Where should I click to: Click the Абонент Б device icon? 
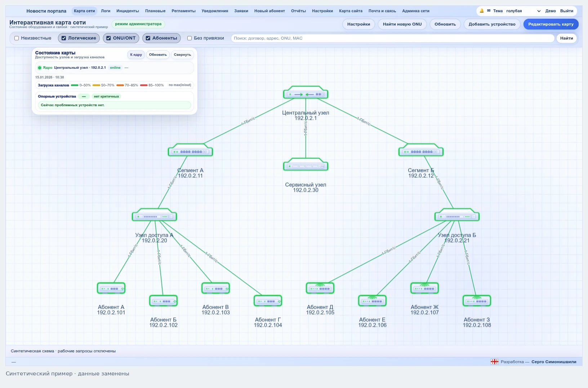click(x=163, y=301)
